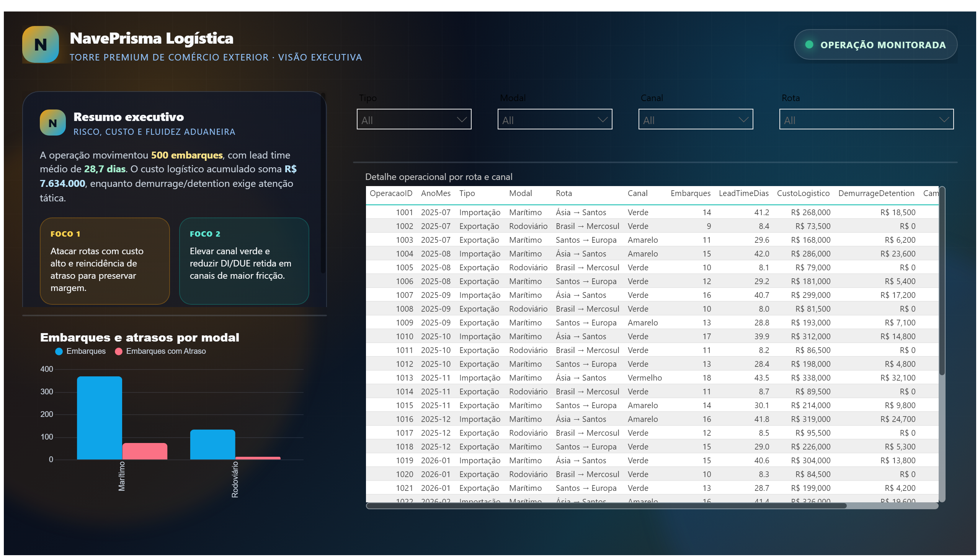The image size is (980, 559).
Task: Click R$ 32,100 demurrage cell
Action: click(x=897, y=378)
